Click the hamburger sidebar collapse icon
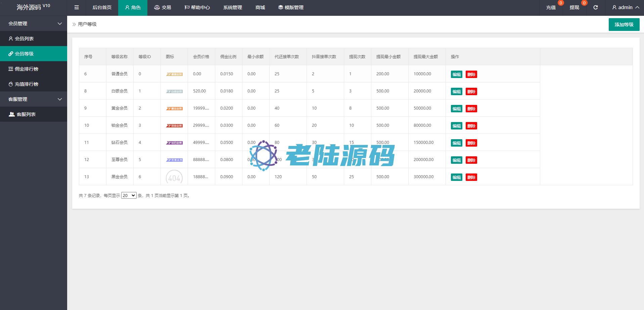Screen dimensions: 644x310 coord(77,7)
